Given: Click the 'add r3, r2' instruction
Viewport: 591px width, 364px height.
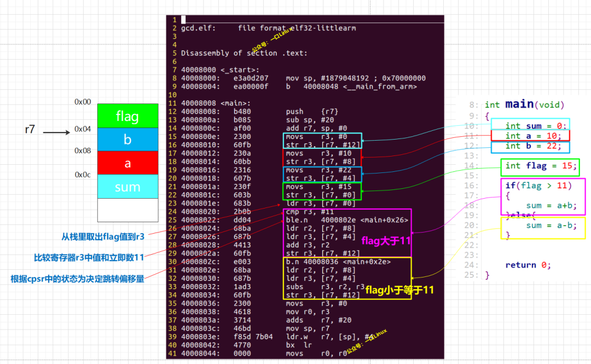Looking at the screenshot, I should [308, 245].
